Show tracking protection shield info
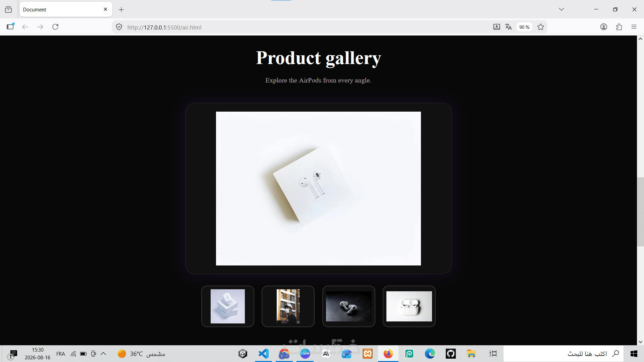Image resolution: width=644 pixels, height=362 pixels. [119, 27]
